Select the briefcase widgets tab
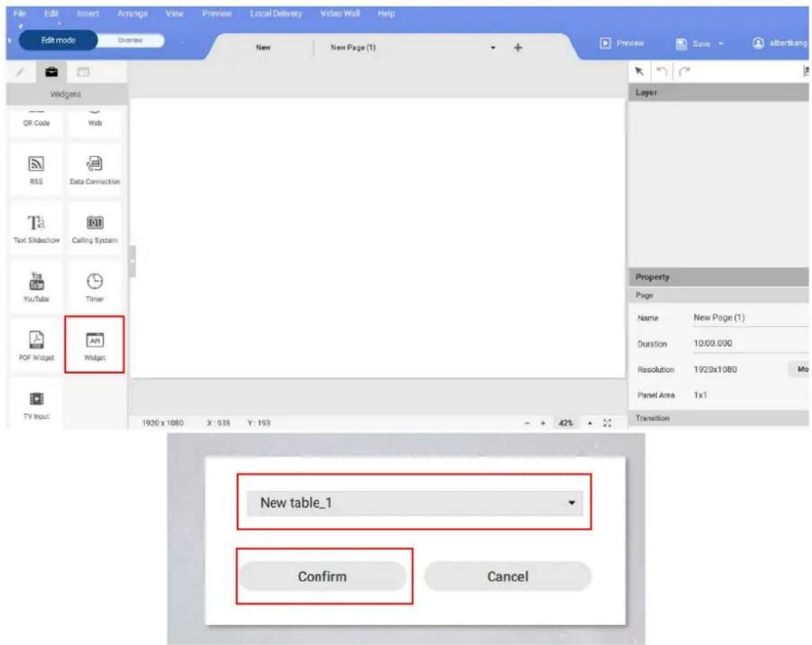Screen dimensions: 812x645 (51, 71)
